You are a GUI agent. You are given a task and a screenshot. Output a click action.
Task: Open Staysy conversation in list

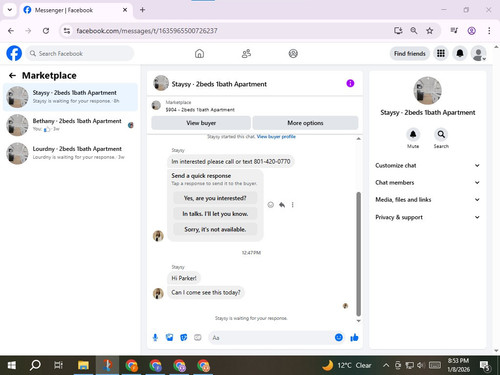[x=70, y=97]
